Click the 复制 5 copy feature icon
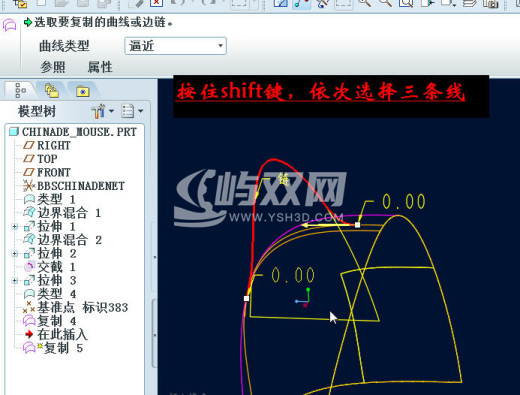 pos(29,348)
